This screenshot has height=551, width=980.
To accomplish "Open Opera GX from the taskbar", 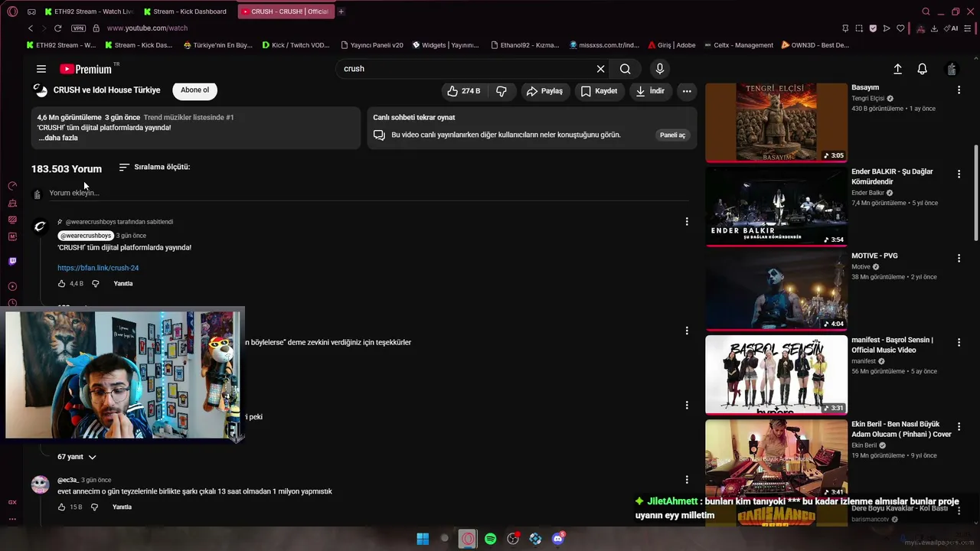I will point(468,539).
